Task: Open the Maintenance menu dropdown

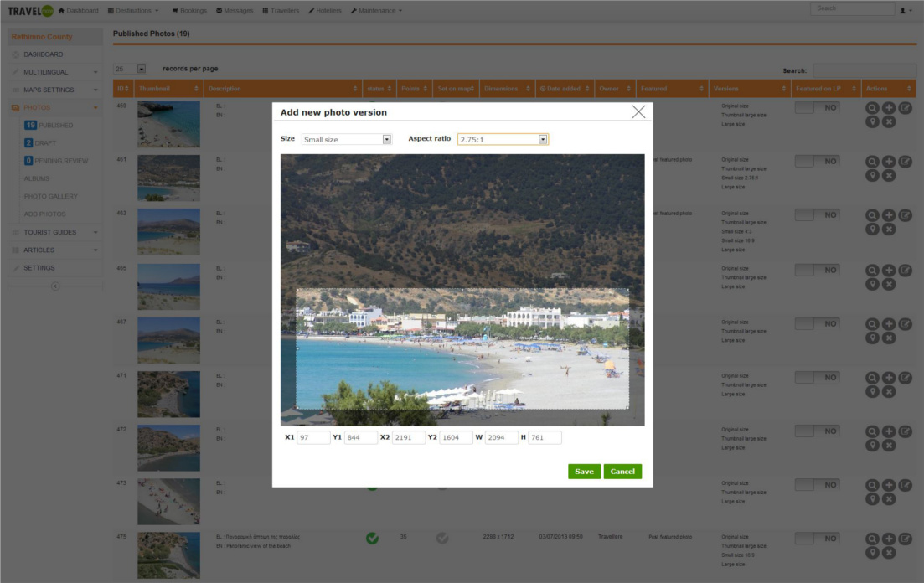Action: pyautogui.click(x=376, y=11)
